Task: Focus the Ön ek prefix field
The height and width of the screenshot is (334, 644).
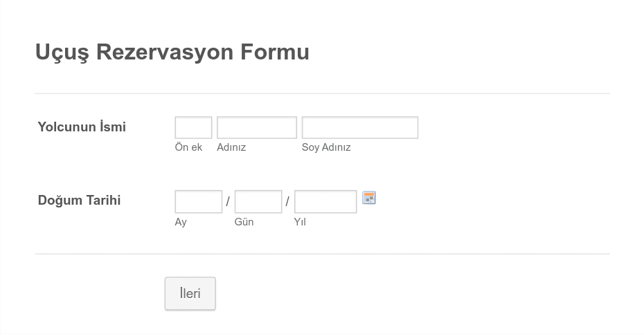Action: (193, 128)
